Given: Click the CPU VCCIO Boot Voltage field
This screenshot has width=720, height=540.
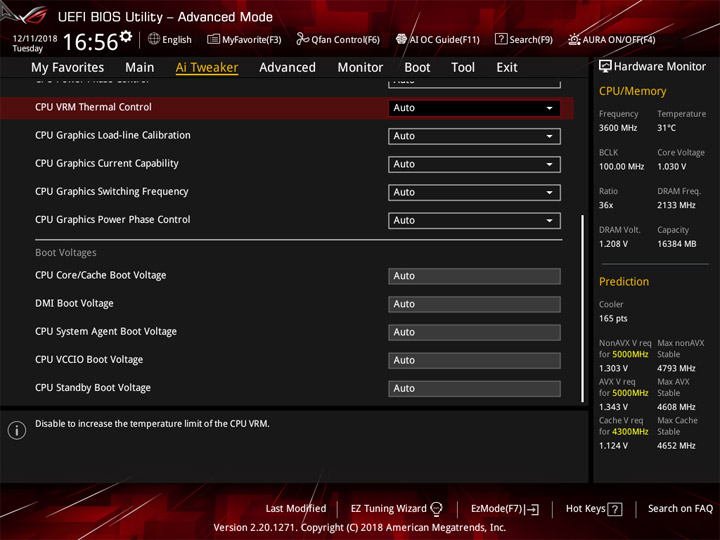Looking at the screenshot, I should 474,360.
